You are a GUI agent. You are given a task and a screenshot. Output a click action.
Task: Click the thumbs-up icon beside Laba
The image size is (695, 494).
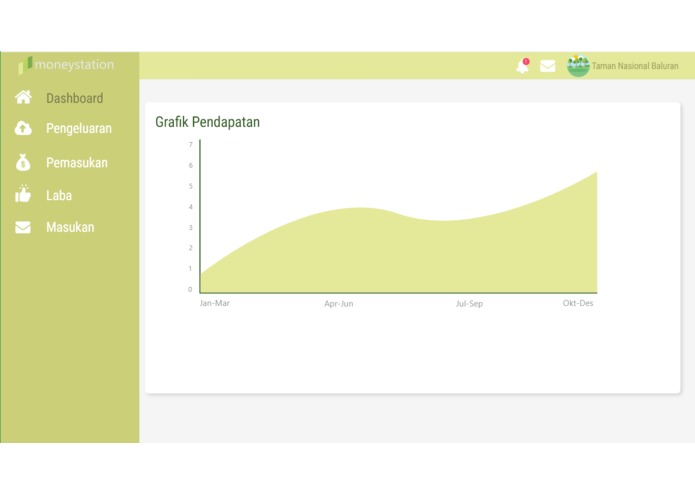point(23,194)
